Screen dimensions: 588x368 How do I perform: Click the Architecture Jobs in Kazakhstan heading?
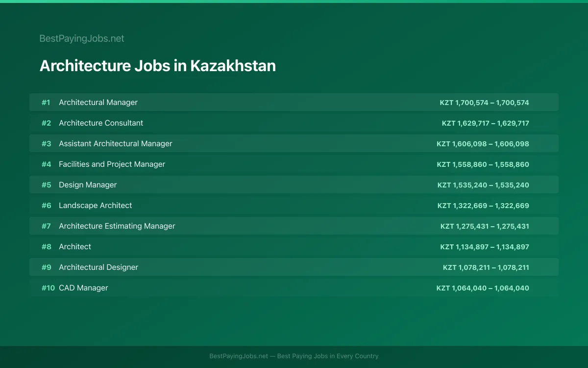tap(157, 66)
